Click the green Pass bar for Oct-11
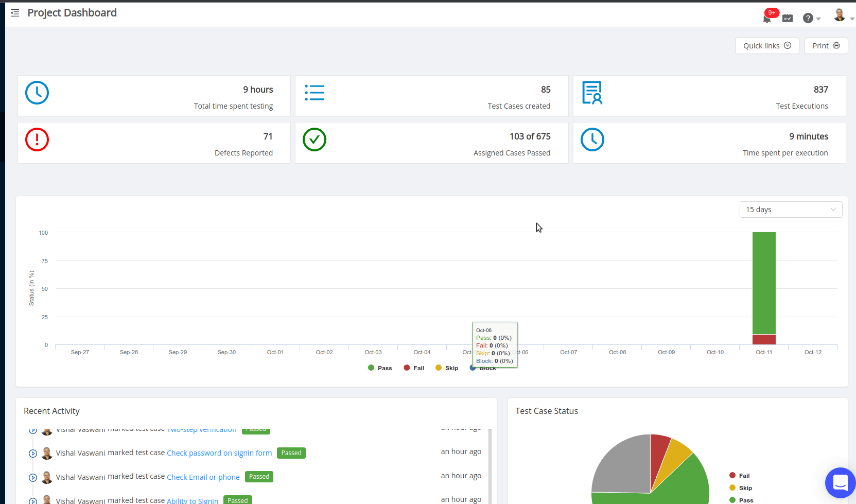Screen dimensions: 856x504 764,283
